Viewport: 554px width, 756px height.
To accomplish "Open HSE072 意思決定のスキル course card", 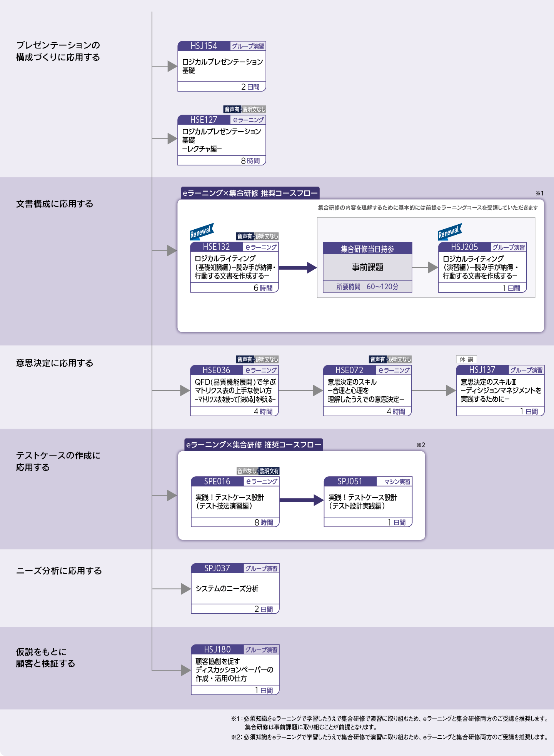I will 367,391.
